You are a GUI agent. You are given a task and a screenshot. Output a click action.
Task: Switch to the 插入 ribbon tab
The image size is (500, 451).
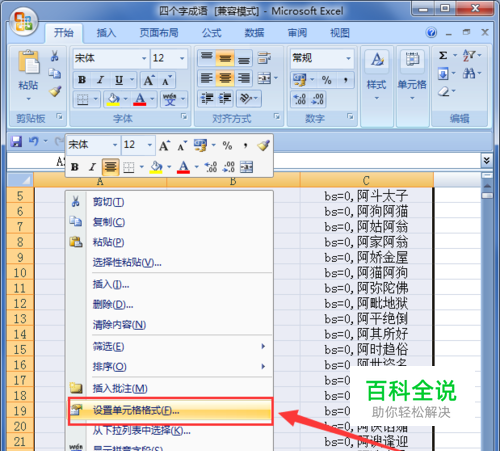point(106,33)
